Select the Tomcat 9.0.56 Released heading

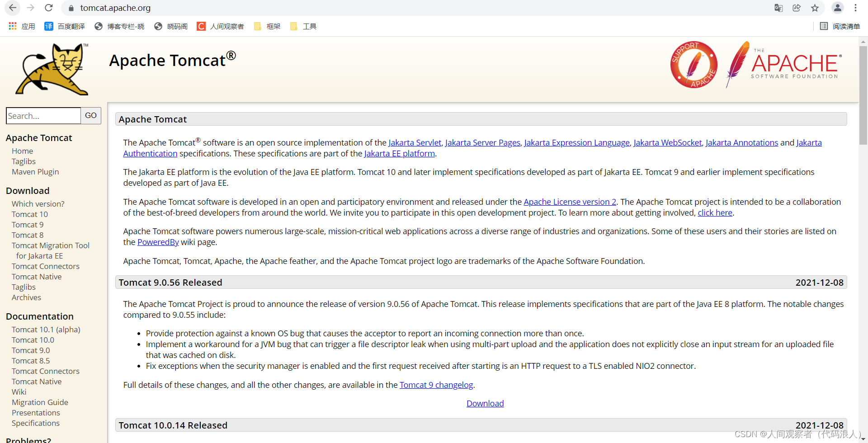point(170,283)
